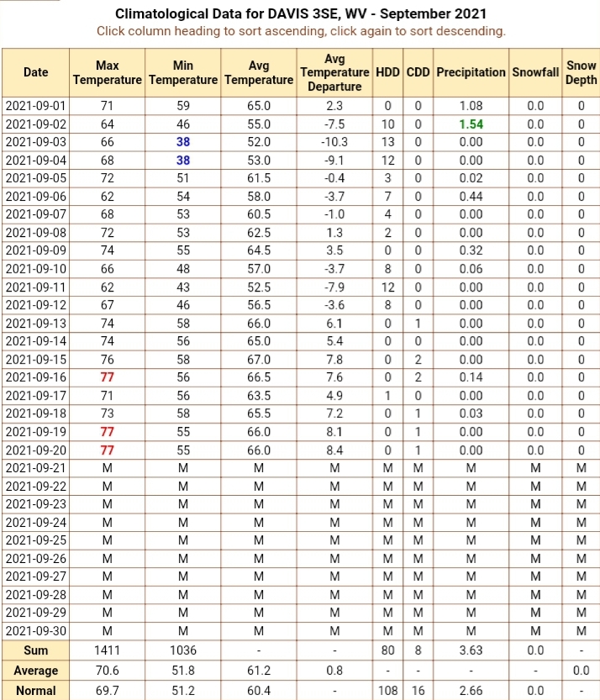Sort by Avg Temperature column heading
600x700 pixels.
[x=259, y=72]
